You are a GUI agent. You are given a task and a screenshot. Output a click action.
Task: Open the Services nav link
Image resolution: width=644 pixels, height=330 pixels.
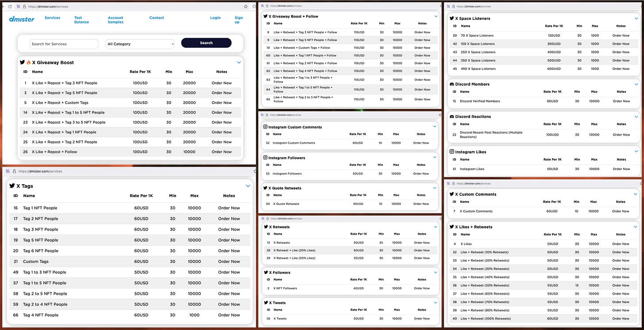52,18
